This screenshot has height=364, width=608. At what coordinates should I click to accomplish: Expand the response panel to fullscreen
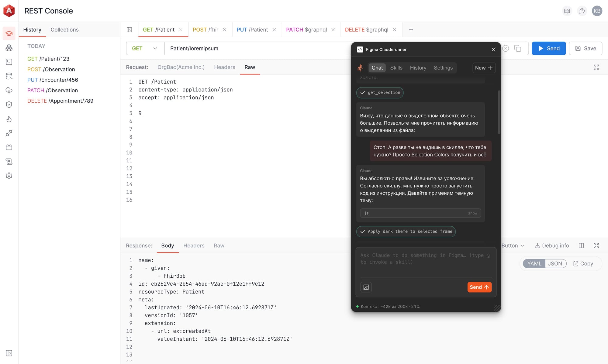click(x=596, y=246)
